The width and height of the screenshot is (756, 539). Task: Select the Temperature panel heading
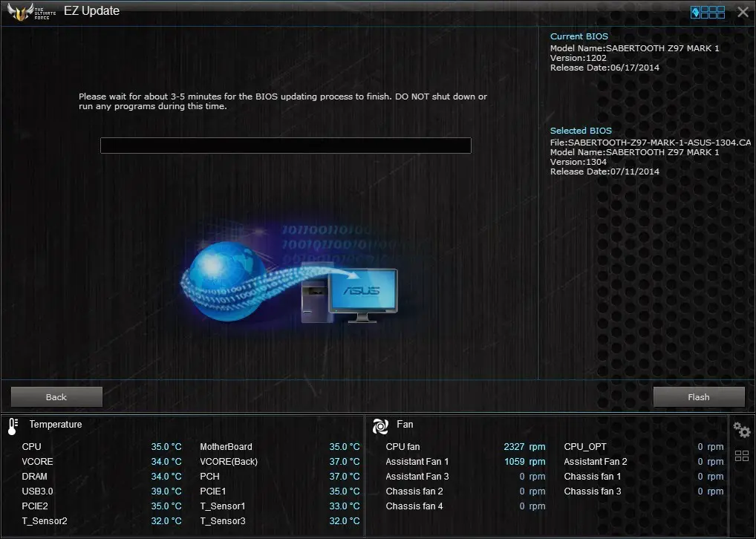tap(56, 424)
